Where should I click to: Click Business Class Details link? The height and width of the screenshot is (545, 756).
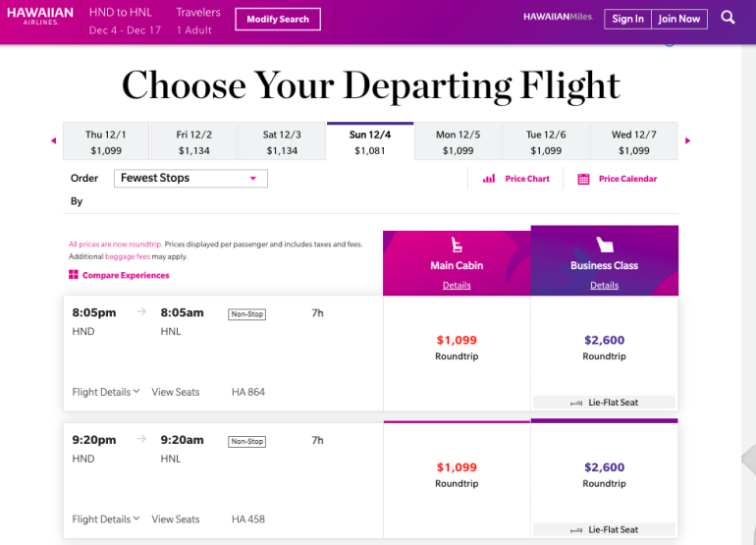click(604, 285)
